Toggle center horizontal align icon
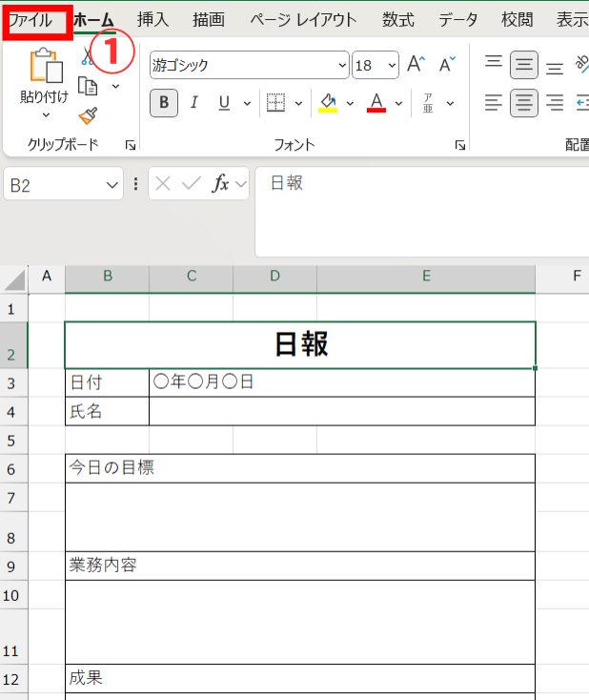The width and height of the screenshot is (589, 700). 524,103
